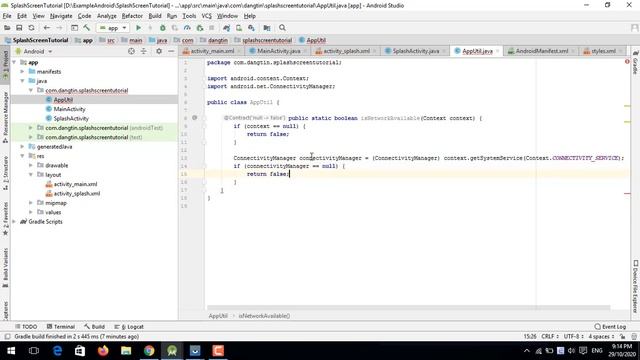This screenshot has height=360, width=640.
Task: Click the Save All icon
Action: 19,28
